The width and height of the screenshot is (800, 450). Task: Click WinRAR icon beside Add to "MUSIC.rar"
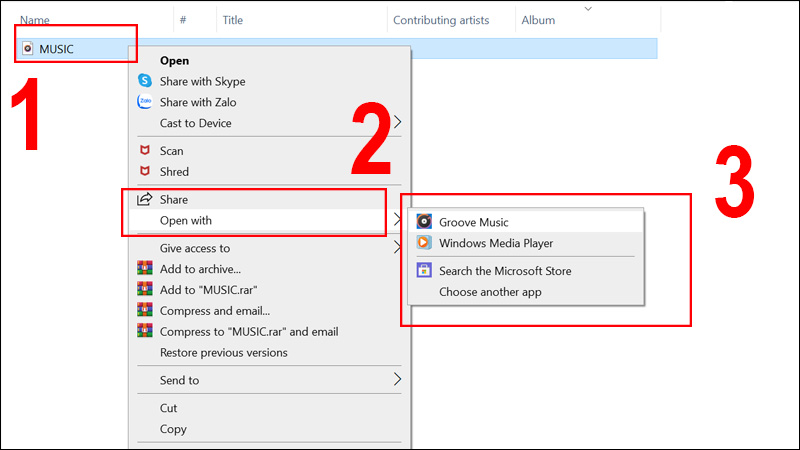[x=145, y=289]
